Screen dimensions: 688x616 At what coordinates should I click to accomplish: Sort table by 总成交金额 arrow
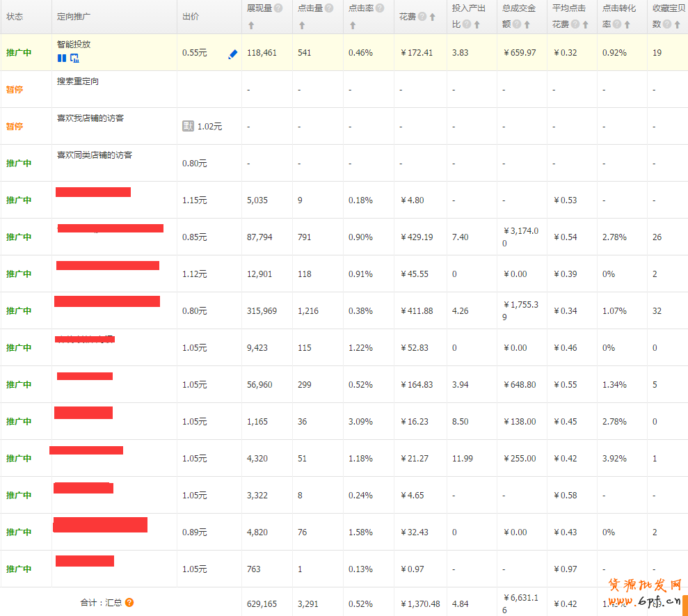click(x=527, y=25)
